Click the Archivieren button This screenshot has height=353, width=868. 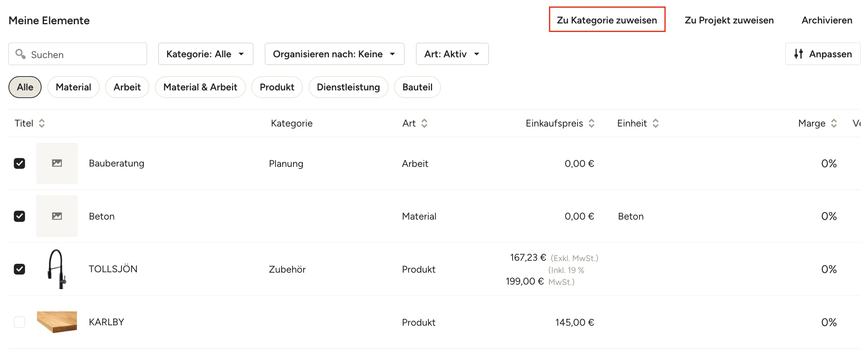(x=827, y=20)
